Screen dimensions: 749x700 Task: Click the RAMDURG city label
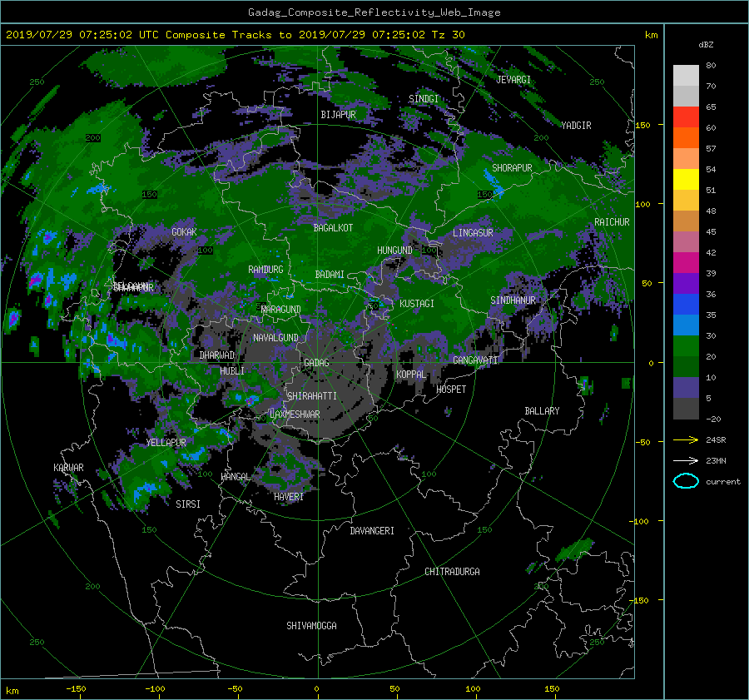point(265,270)
